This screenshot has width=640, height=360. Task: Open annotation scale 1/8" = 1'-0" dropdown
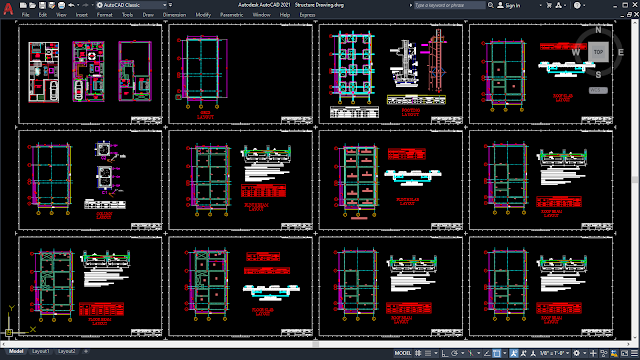pos(556,353)
